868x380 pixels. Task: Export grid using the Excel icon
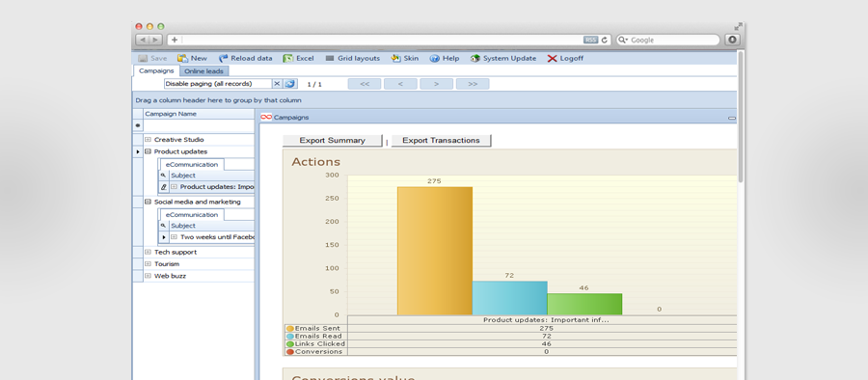287,58
